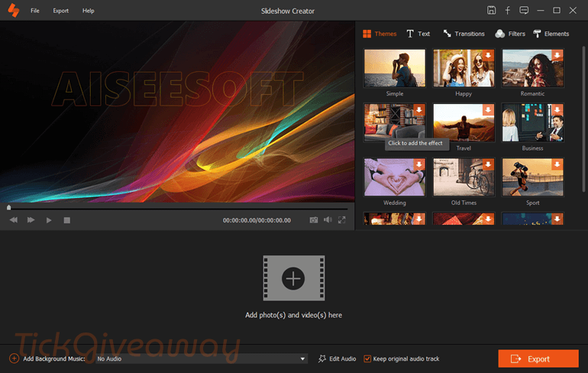Download the Sport theme via its arrow icon
588x373 pixels.
coord(557,164)
